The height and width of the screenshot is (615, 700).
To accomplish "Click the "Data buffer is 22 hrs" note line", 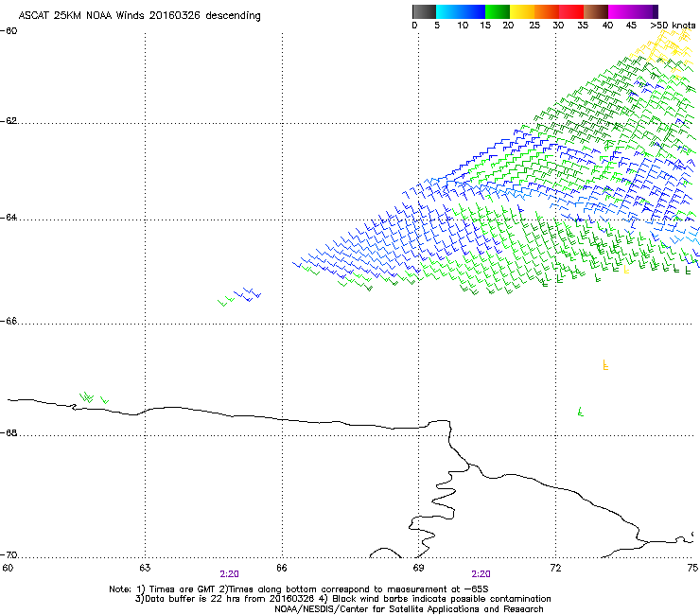I will (x=342, y=599).
